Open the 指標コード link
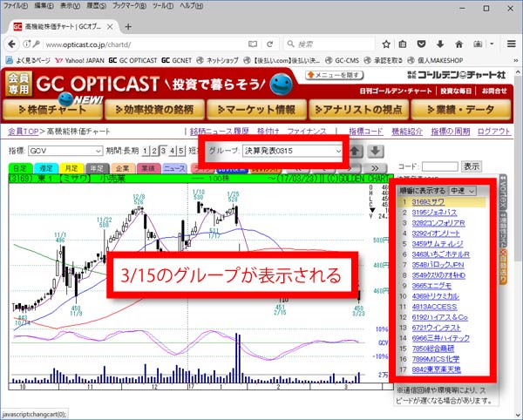 pos(366,132)
